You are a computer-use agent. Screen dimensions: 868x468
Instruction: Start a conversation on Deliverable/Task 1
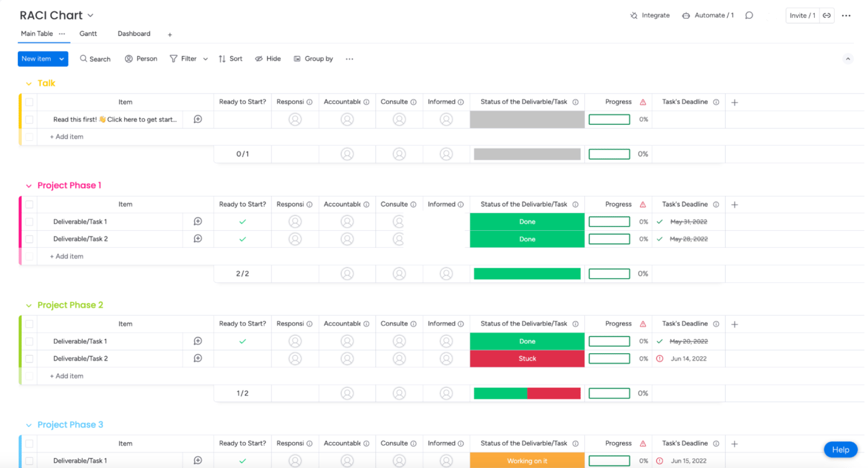[x=198, y=222]
